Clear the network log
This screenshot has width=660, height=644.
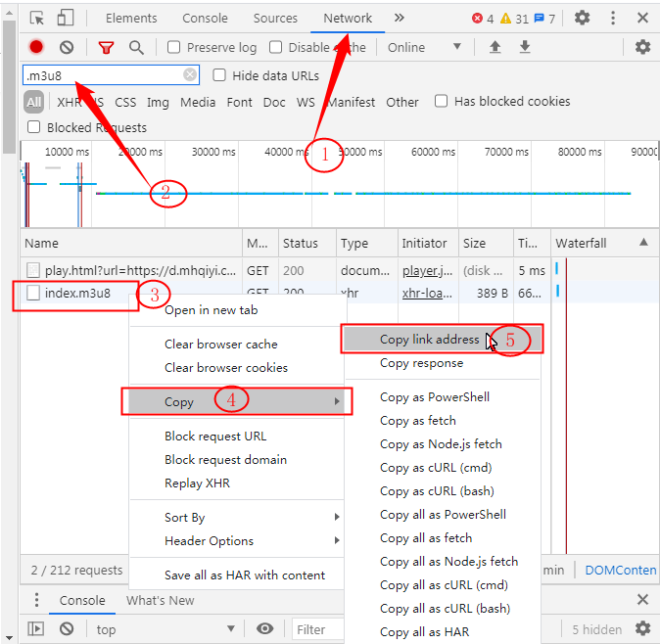tap(67, 47)
